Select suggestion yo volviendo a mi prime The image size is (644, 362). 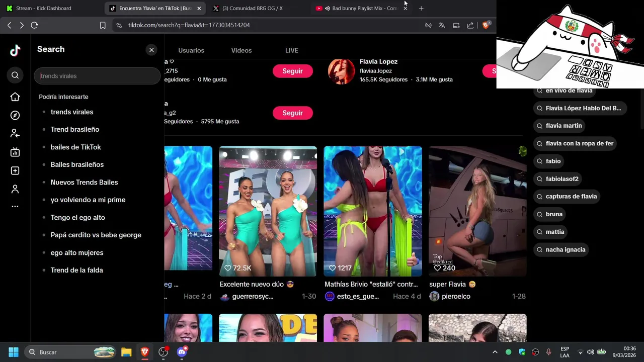pyautogui.click(x=88, y=200)
